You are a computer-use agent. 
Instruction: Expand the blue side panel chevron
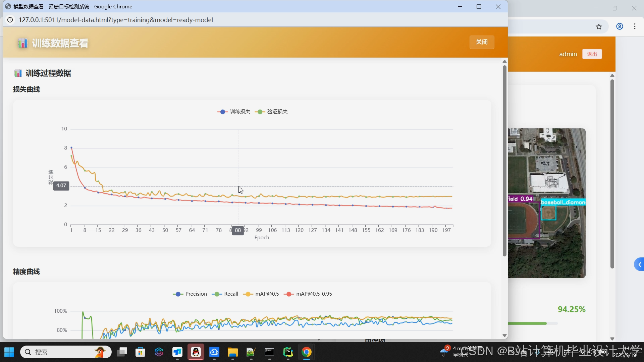(639, 264)
